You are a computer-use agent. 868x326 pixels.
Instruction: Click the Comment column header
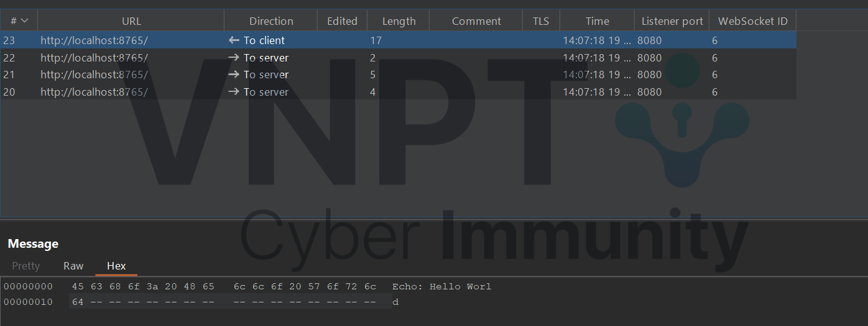[x=476, y=21]
